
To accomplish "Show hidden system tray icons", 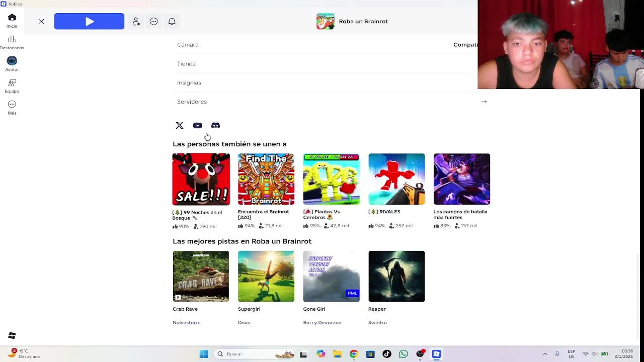I will 545,354.
